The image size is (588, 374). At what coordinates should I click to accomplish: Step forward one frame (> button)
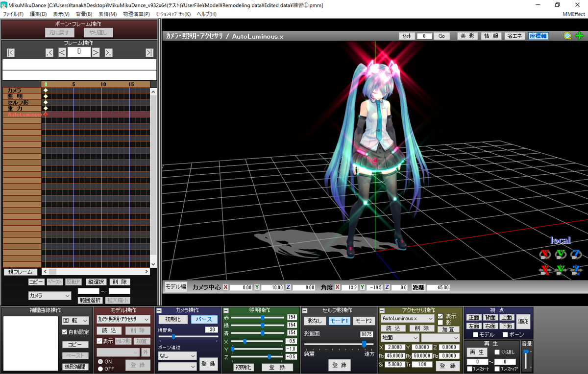(96, 52)
